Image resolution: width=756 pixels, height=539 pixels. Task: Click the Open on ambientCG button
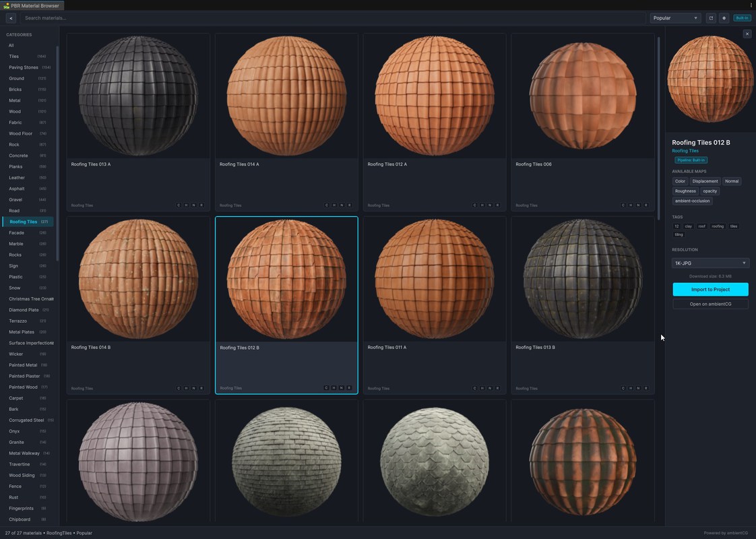pyautogui.click(x=710, y=304)
